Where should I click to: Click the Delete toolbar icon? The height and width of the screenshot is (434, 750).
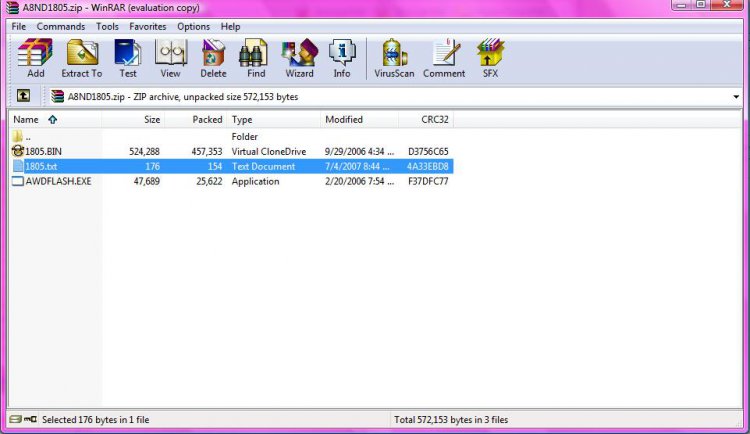213,58
